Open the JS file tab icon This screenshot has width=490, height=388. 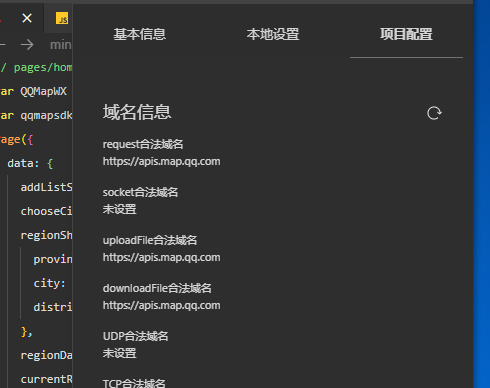click(x=62, y=18)
